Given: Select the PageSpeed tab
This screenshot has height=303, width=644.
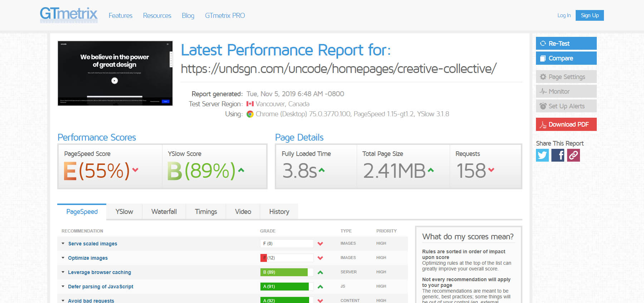Looking at the screenshot, I should 82,211.
